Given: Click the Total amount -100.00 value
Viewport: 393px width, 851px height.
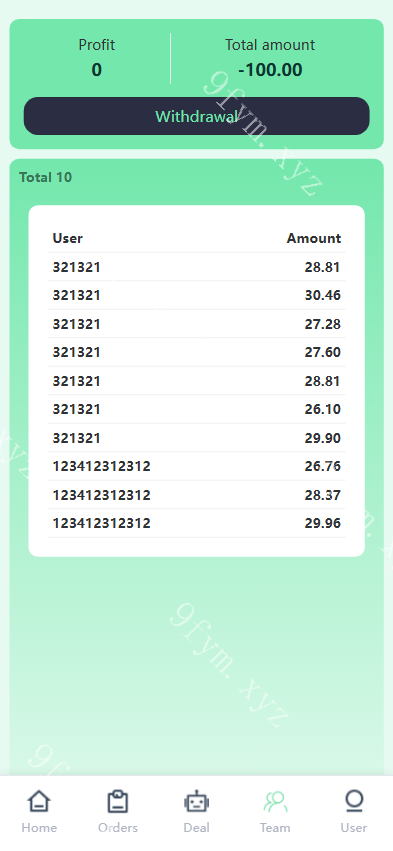Looking at the screenshot, I should point(270,70).
